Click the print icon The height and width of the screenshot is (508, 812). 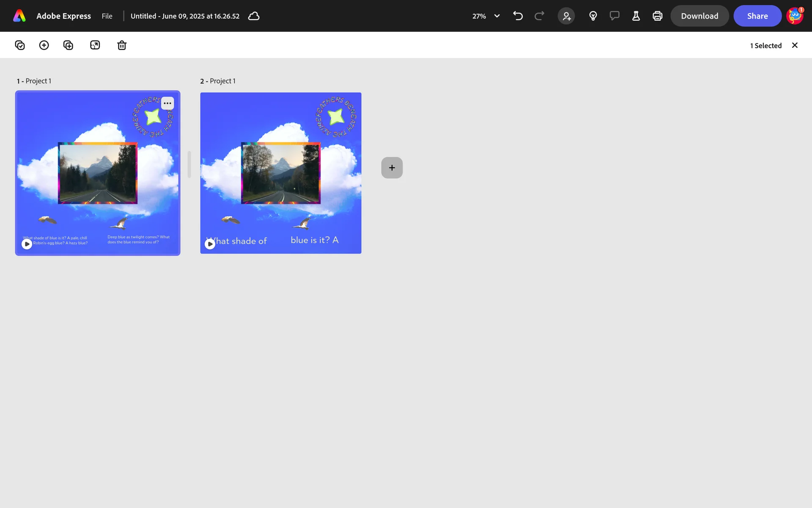tap(657, 16)
